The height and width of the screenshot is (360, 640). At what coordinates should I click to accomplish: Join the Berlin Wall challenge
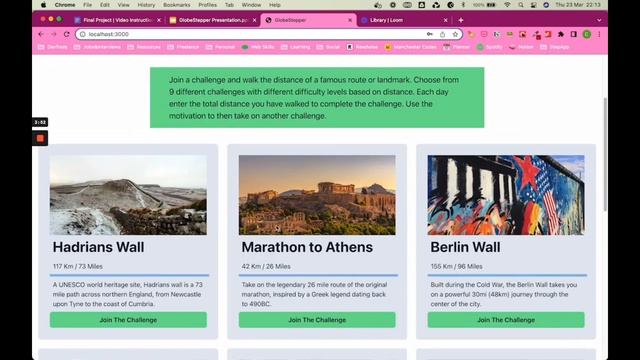click(506, 320)
